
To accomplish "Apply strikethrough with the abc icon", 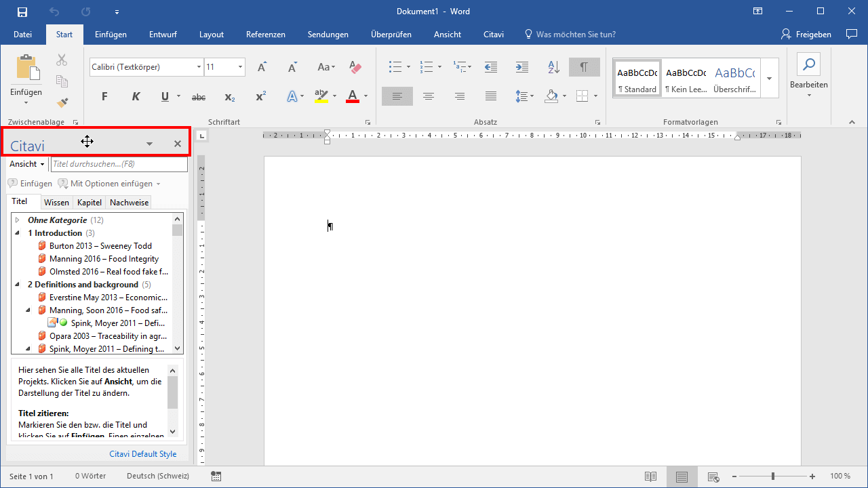I will coord(199,97).
